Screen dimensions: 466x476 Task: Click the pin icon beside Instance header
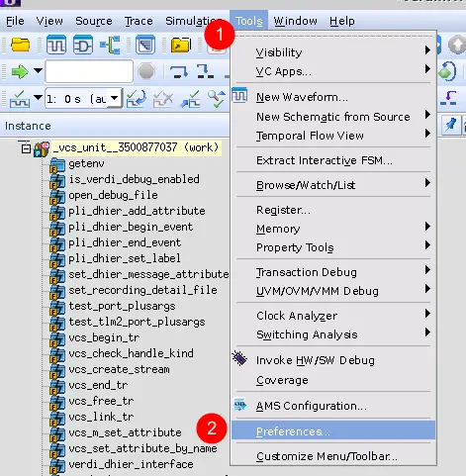(x=450, y=126)
